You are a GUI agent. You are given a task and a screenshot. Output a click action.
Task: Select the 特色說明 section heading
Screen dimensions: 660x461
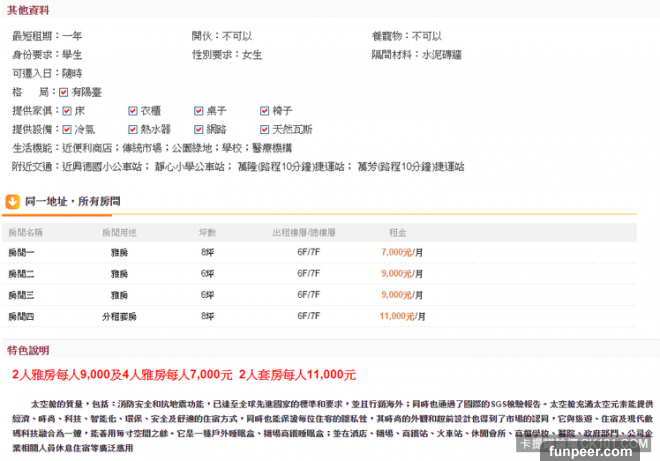click(x=27, y=351)
